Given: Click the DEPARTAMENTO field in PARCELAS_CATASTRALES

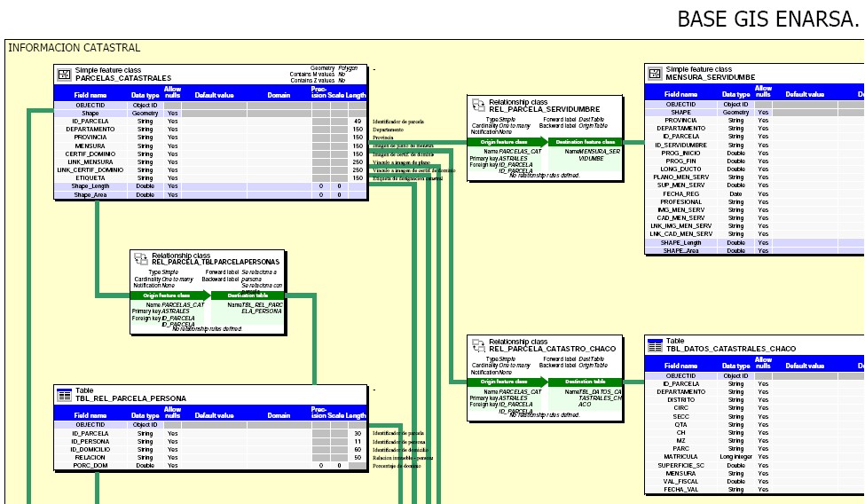Looking at the screenshot, I should [210, 130].
